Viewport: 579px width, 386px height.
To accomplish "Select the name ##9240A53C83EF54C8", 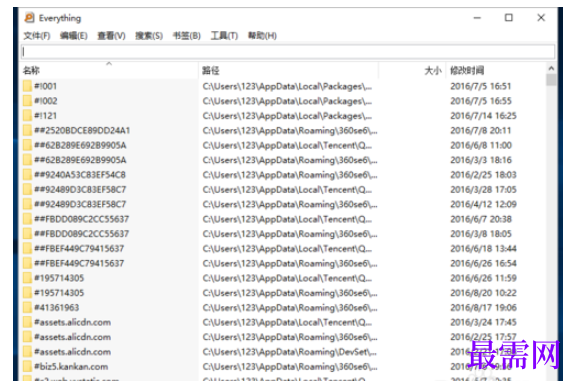I will [x=80, y=175].
